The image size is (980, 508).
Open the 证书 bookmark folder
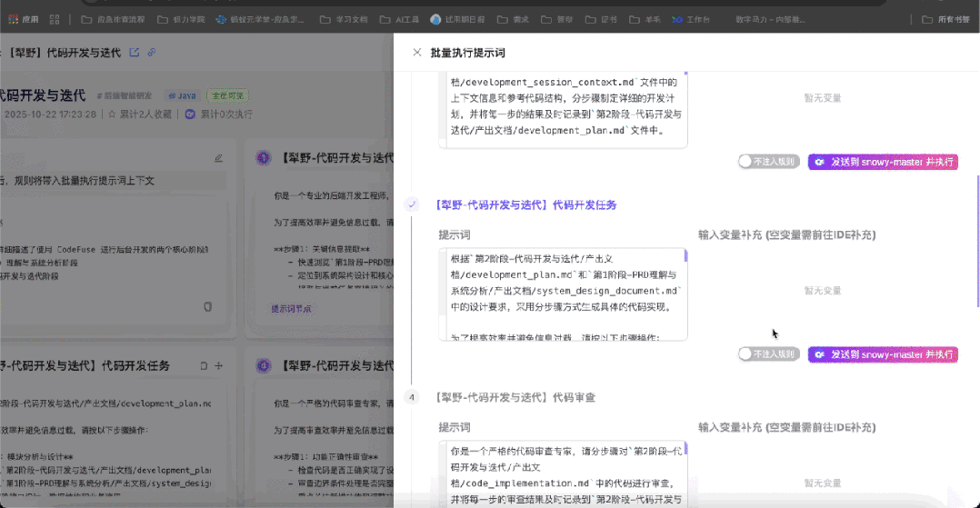(x=602, y=18)
